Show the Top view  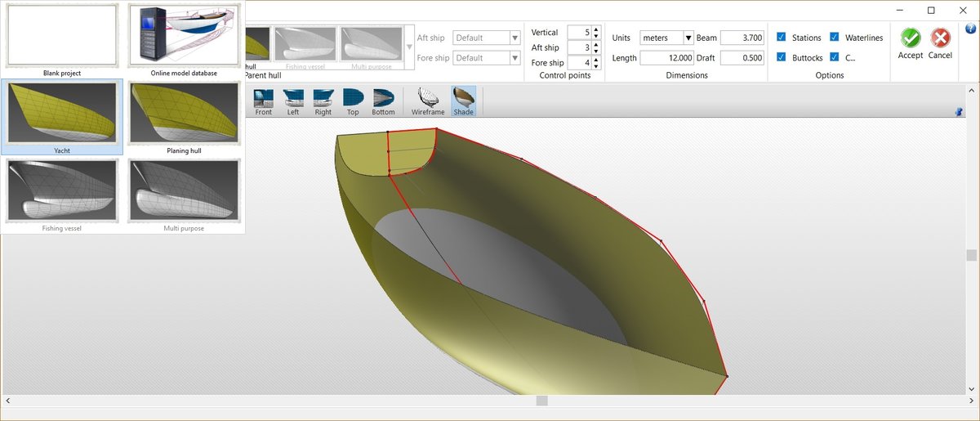(353, 101)
